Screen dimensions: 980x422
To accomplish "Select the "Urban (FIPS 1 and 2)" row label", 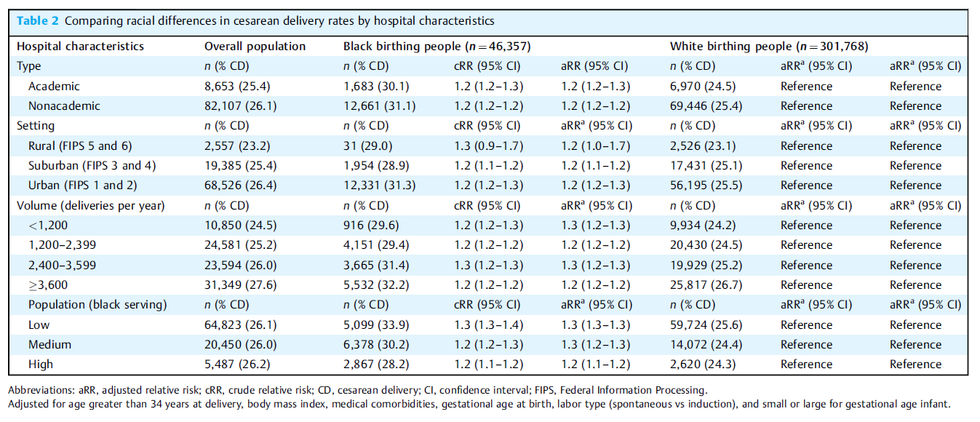I will coord(82,185).
